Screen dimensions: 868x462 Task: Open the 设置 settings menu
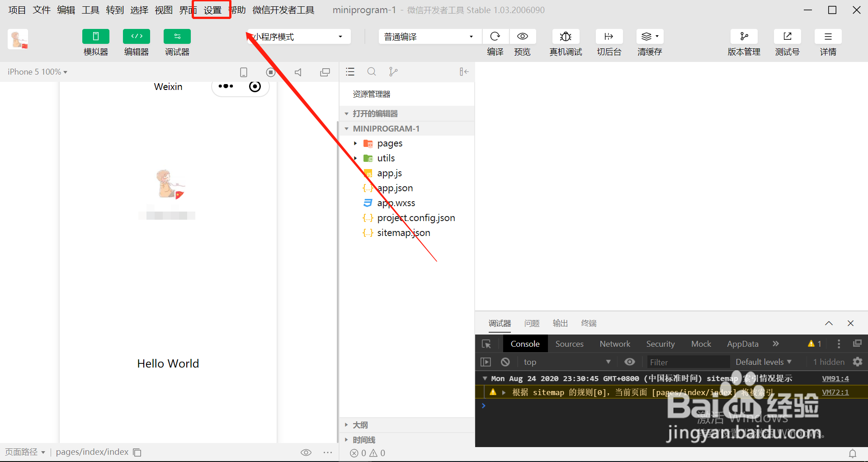(x=212, y=10)
